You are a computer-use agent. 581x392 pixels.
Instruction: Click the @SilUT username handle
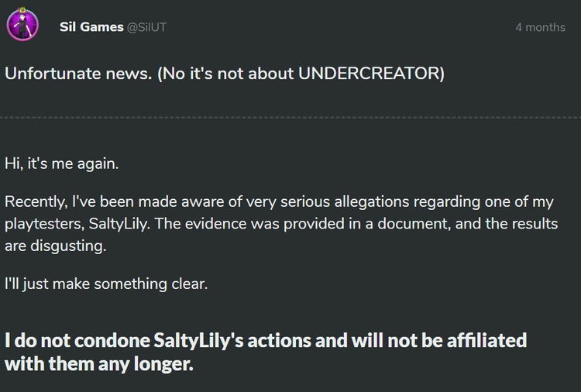click(146, 27)
